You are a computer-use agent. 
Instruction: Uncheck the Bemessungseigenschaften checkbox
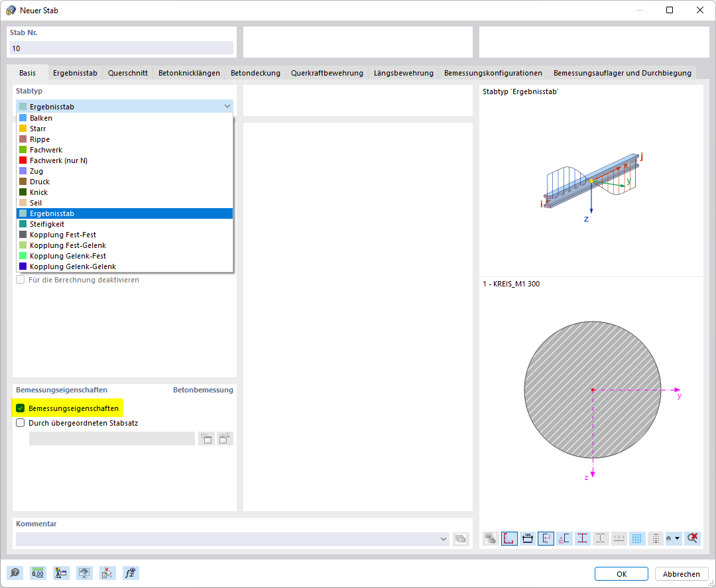tap(20, 408)
